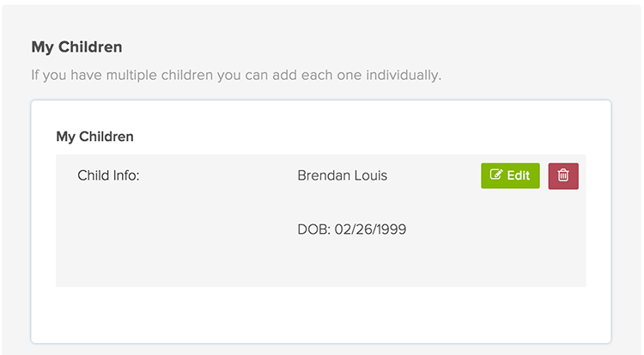
Task: Click the pencil icon inside Edit
Action: [x=495, y=175]
